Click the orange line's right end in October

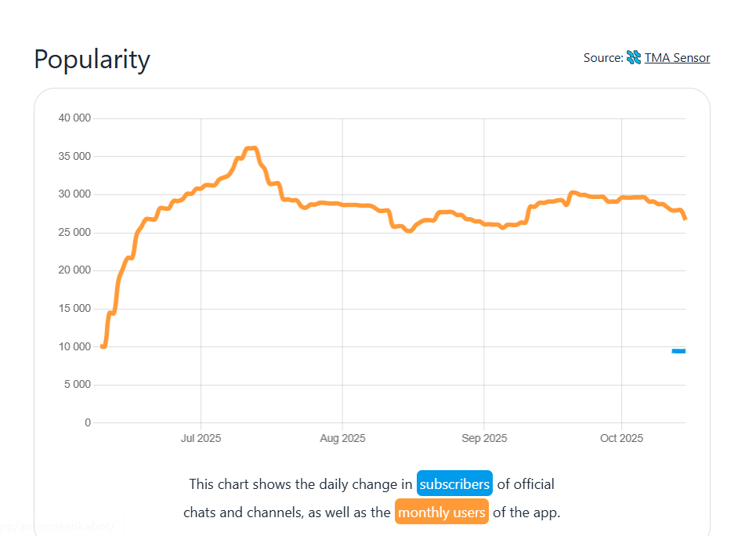coord(685,218)
